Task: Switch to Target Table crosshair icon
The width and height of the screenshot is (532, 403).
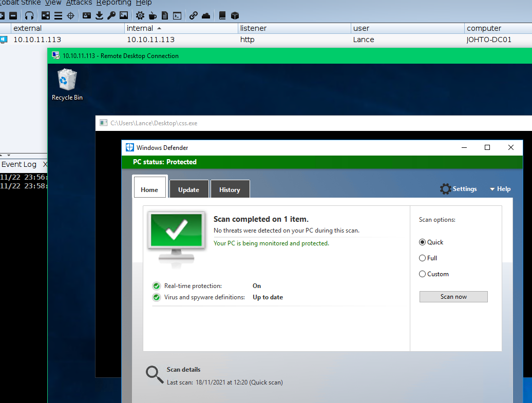Action: 70,15
